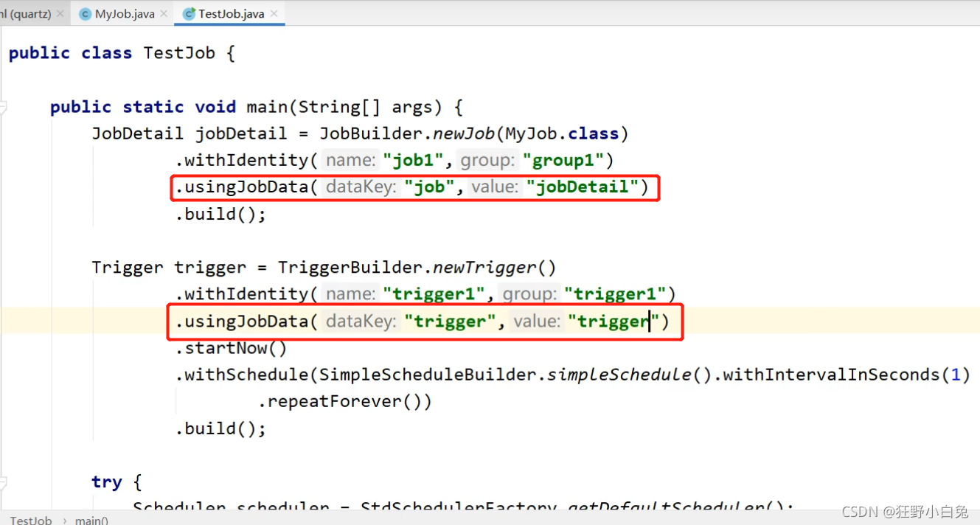The width and height of the screenshot is (980, 525).
Task: Click the first "trigger1" name string
Action: [x=434, y=294]
